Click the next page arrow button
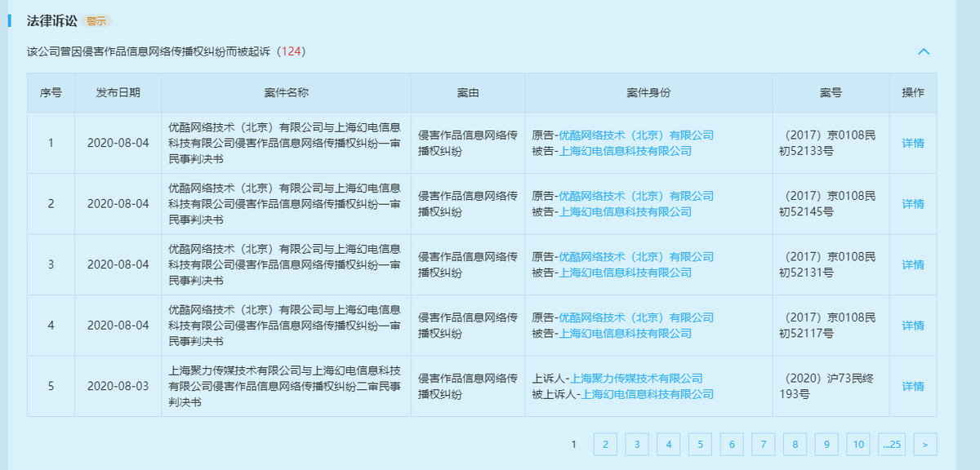This screenshot has height=470, width=980. click(925, 444)
